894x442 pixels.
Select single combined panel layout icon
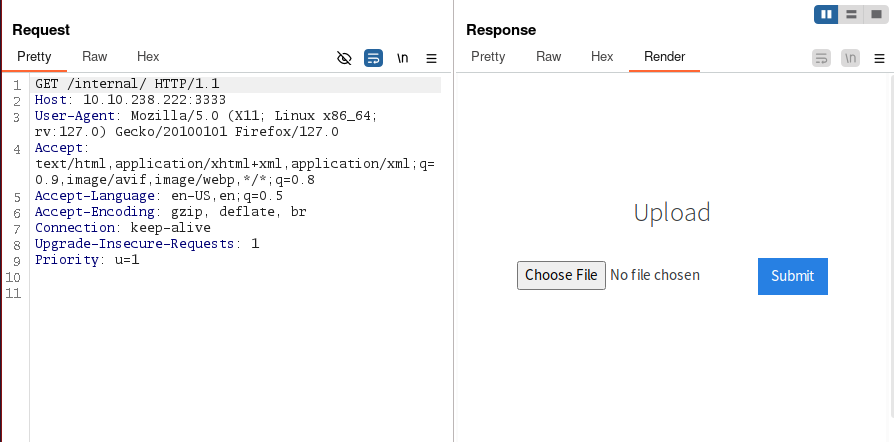[x=876, y=14]
